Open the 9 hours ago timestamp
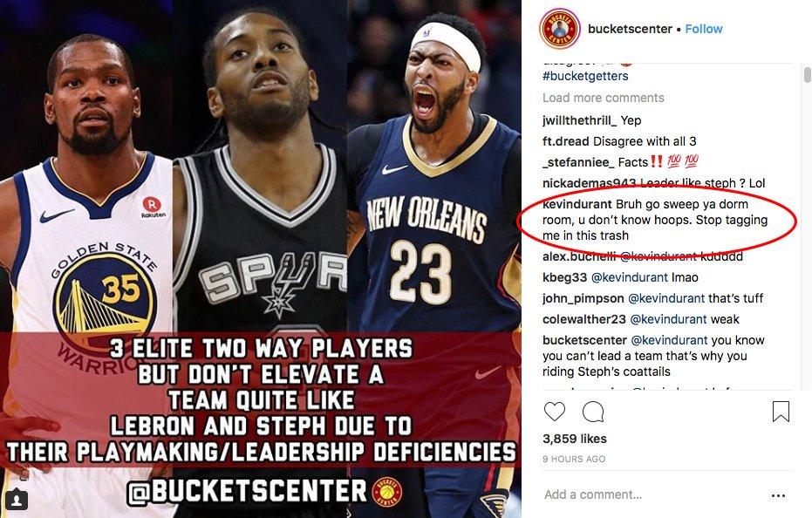 (x=574, y=459)
